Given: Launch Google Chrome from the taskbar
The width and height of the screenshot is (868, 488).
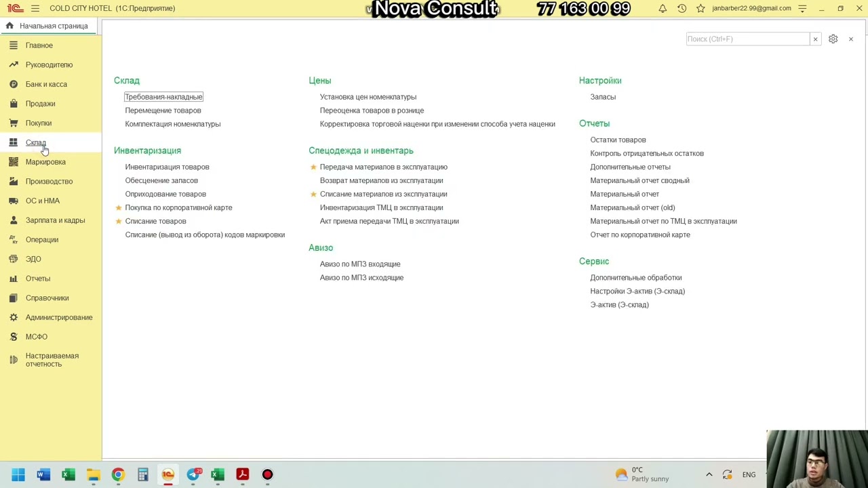Looking at the screenshot, I should click(118, 474).
